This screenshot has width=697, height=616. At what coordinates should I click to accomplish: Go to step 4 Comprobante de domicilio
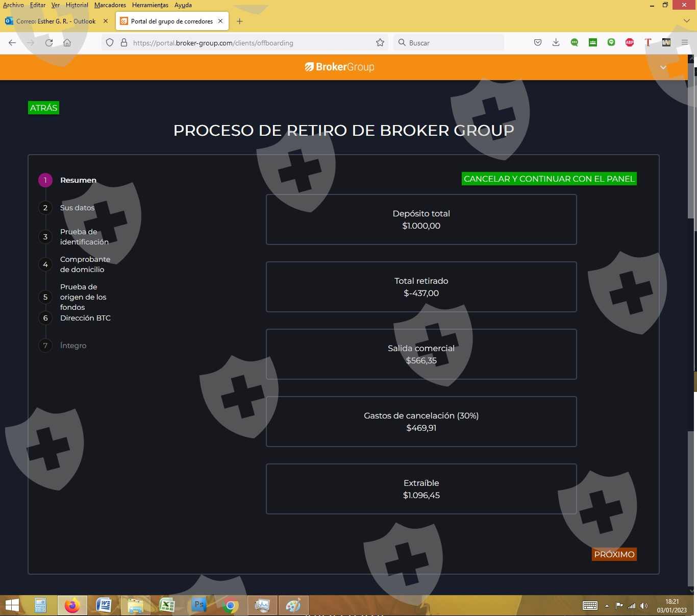(74, 264)
